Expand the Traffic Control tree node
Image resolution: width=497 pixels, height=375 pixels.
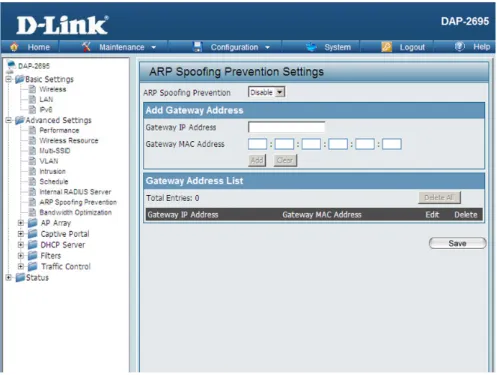tap(21, 267)
